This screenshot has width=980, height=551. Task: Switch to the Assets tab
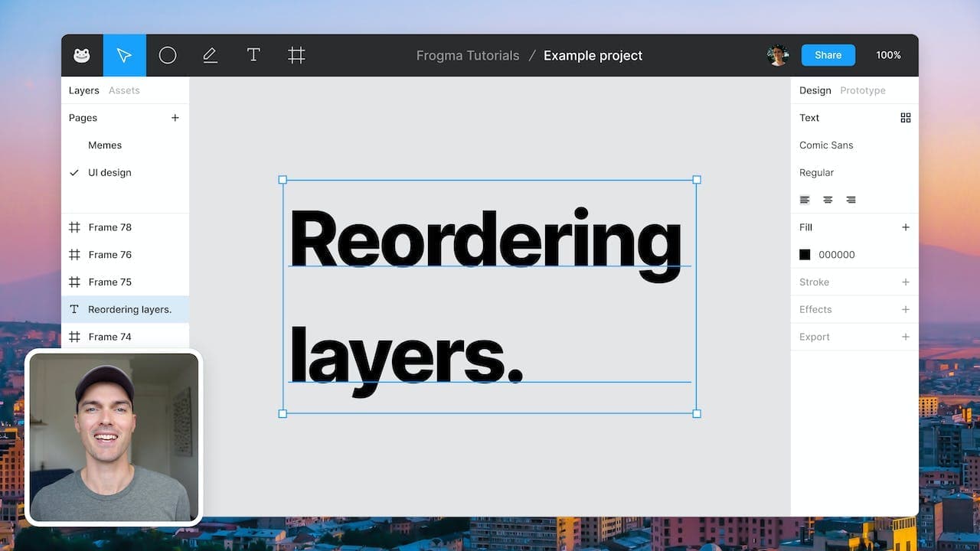click(124, 90)
